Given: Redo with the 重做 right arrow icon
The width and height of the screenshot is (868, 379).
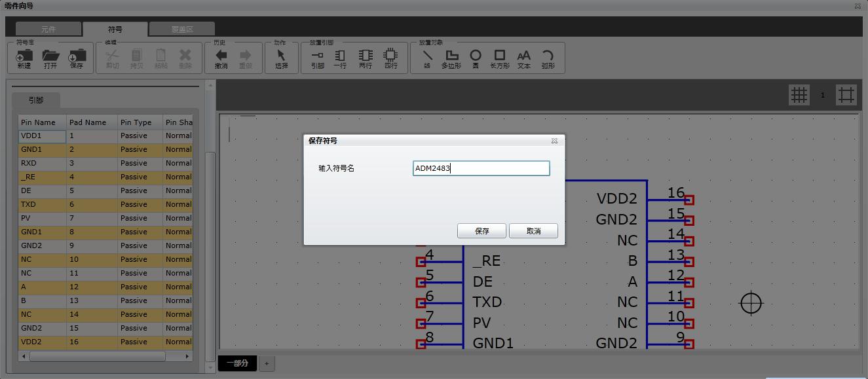Looking at the screenshot, I should (x=246, y=58).
